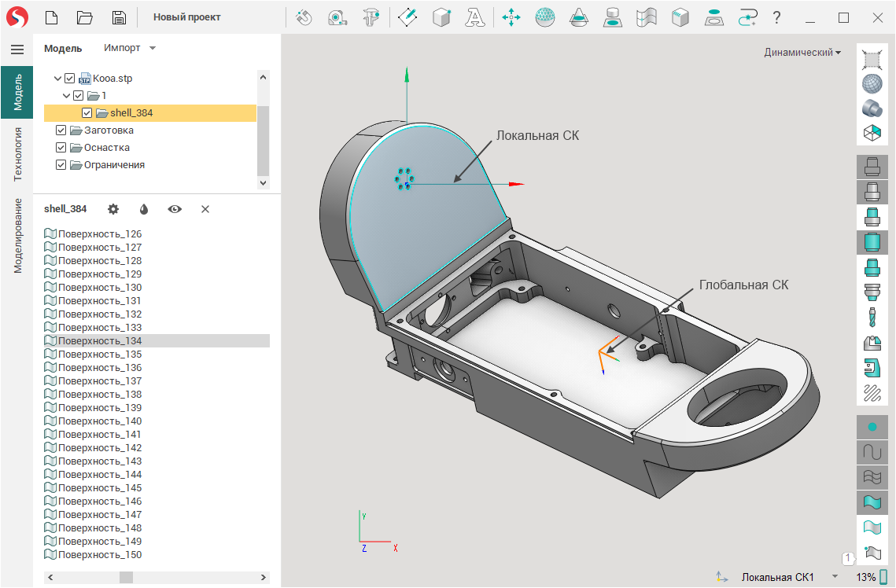This screenshot has height=588, width=896.
Task: Open the Импорт dropdown
Action: click(130, 48)
